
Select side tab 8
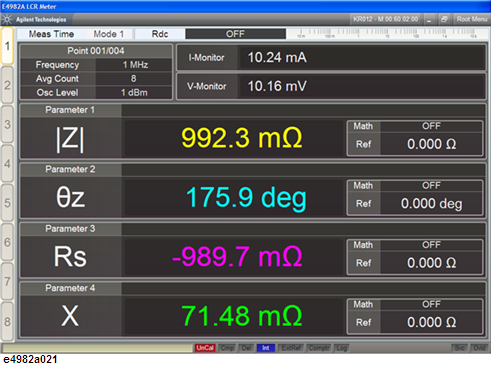(x=7, y=321)
